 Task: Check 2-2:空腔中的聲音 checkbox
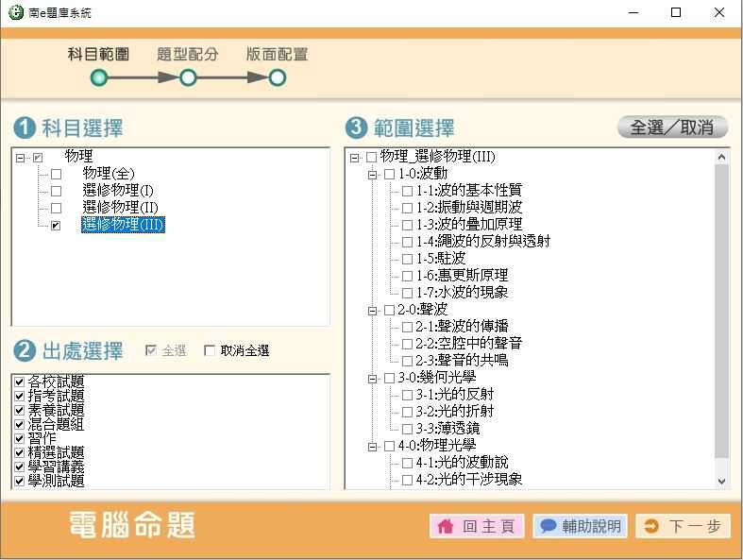pos(407,344)
